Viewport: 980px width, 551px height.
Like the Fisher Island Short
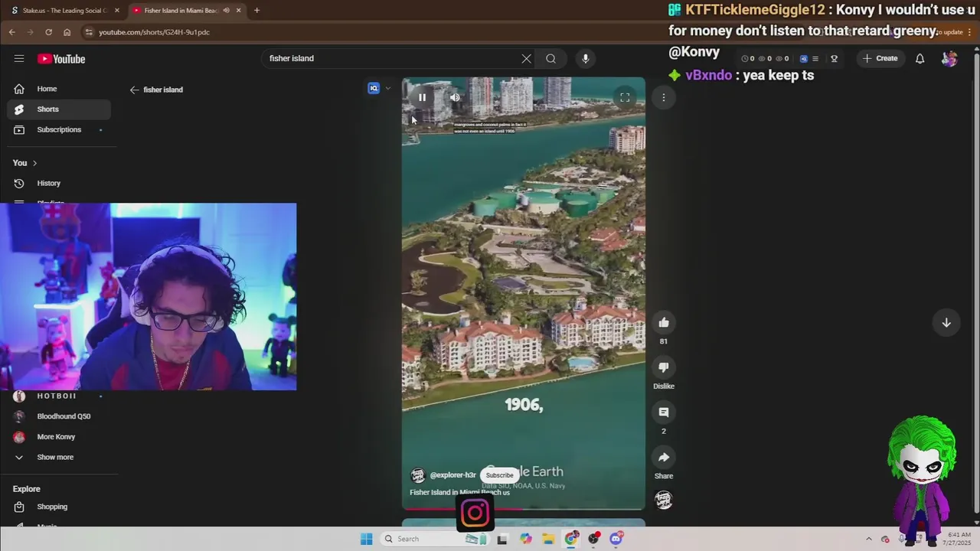pyautogui.click(x=664, y=323)
